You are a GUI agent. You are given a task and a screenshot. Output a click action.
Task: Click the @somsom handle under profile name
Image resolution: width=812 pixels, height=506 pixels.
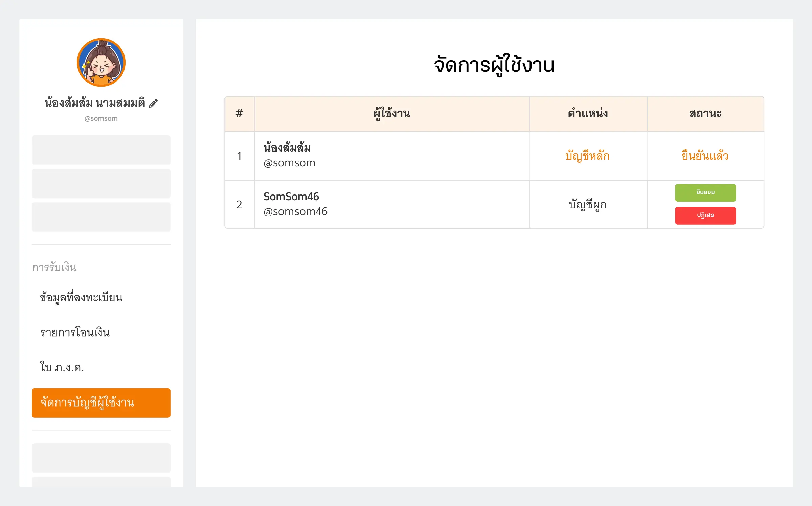click(x=101, y=119)
